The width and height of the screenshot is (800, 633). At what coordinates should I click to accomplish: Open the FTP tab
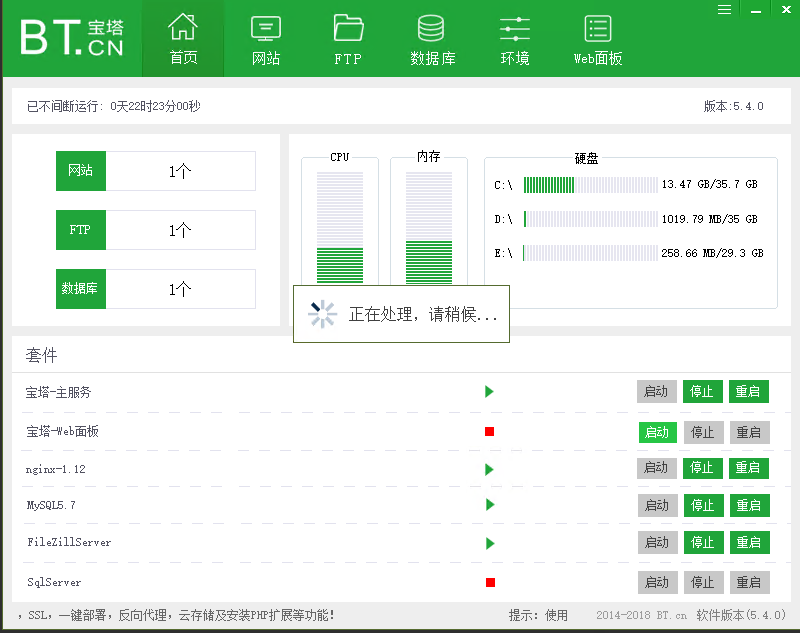[x=348, y=39]
